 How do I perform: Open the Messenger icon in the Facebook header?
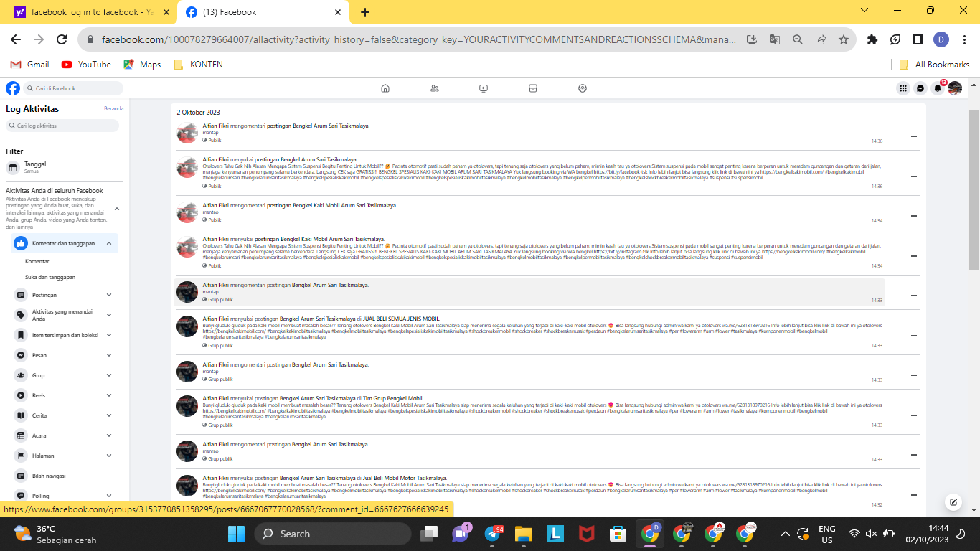[x=920, y=88]
